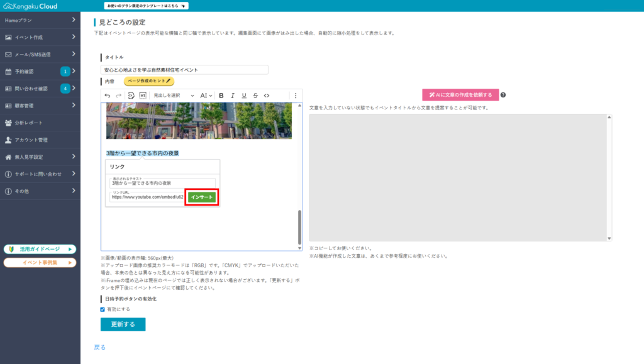The image size is (644, 364).
Task: Open the 見出しを選択 heading dropdown
Action: [174, 96]
